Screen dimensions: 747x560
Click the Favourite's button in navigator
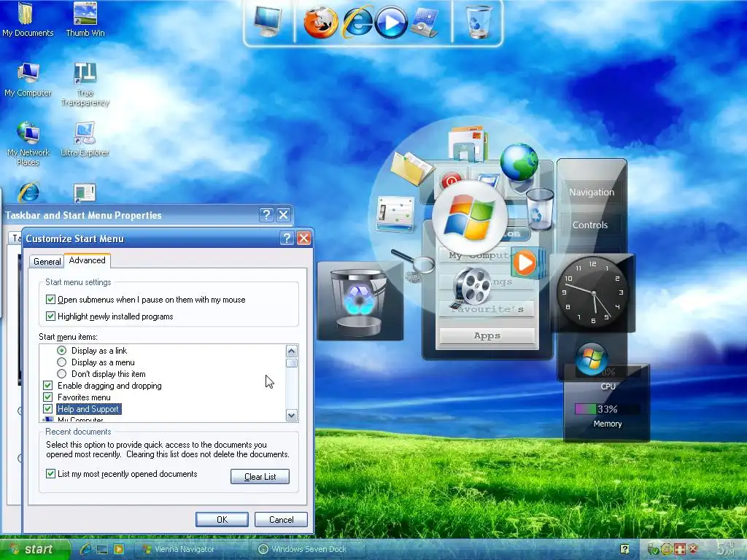(x=487, y=309)
